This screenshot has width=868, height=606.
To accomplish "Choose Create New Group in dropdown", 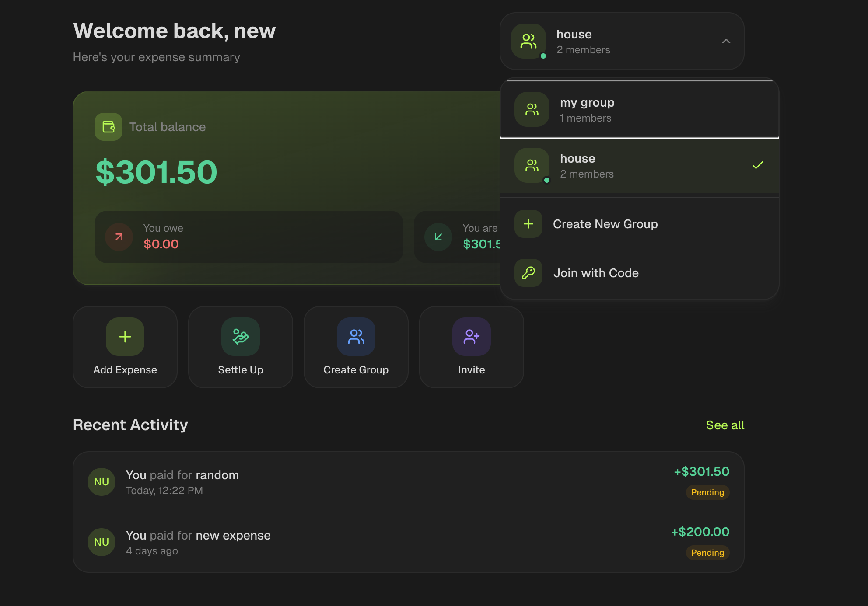I will tap(639, 224).
